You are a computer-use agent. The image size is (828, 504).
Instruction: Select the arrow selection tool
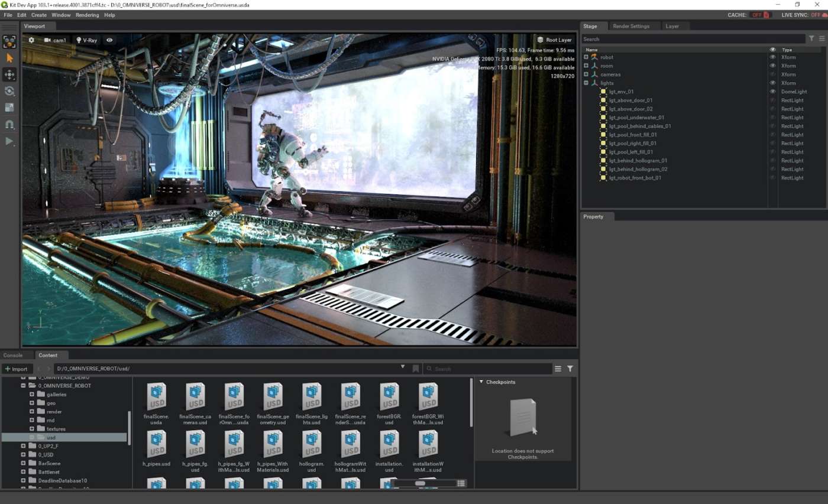[x=9, y=58]
